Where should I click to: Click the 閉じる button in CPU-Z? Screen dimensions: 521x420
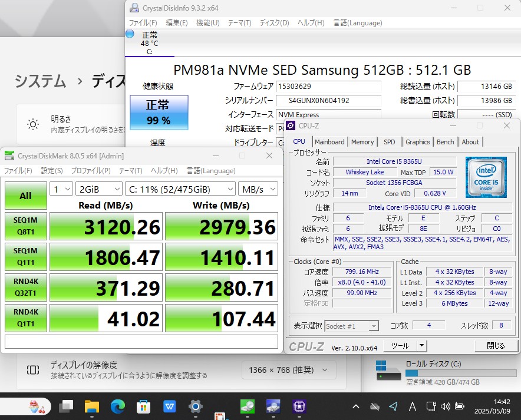pyautogui.click(x=496, y=346)
